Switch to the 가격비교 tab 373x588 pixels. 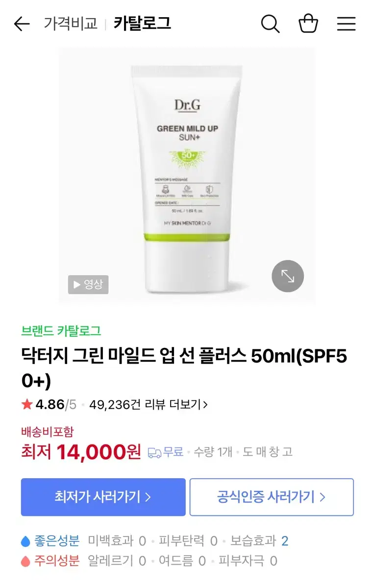coord(71,24)
